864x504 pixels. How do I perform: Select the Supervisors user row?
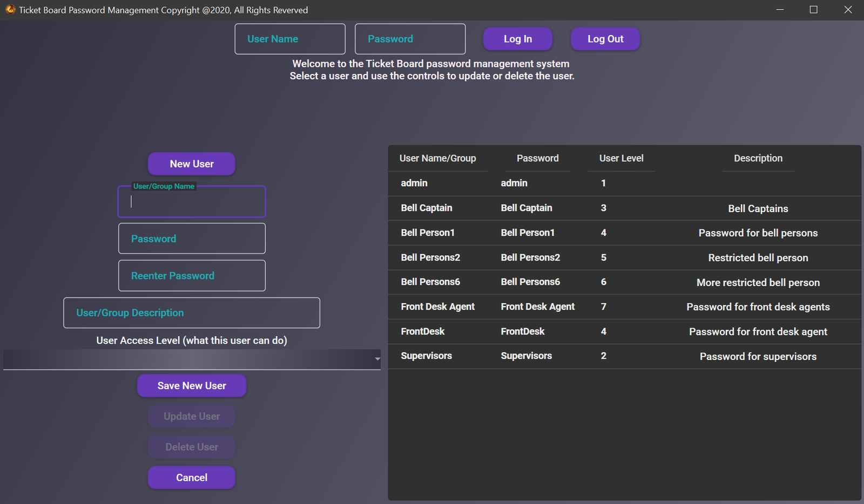(x=624, y=356)
